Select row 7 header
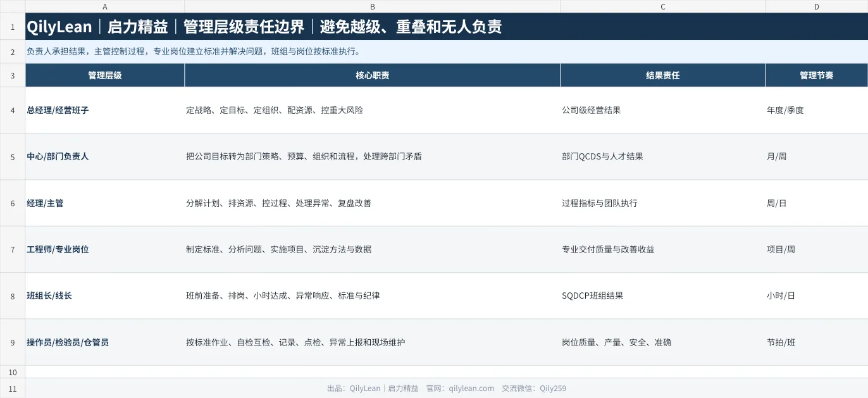The height and width of the screenshot is (398, 868). pos(13,249)
